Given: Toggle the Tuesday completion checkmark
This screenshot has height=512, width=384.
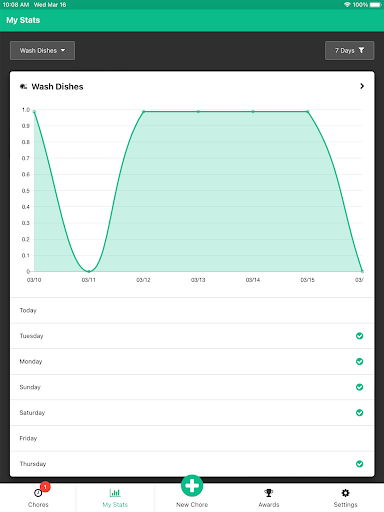Looking at the screenshot, I should 359,336.
